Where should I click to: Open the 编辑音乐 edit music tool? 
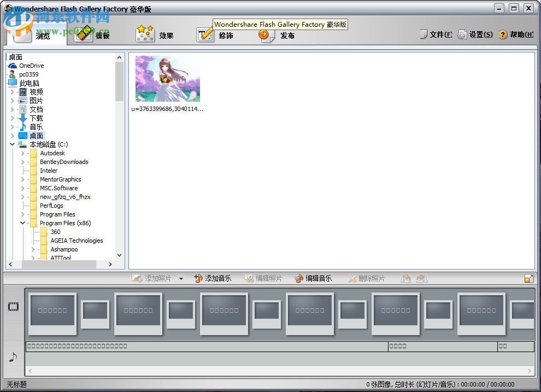(x=298, y=278)
